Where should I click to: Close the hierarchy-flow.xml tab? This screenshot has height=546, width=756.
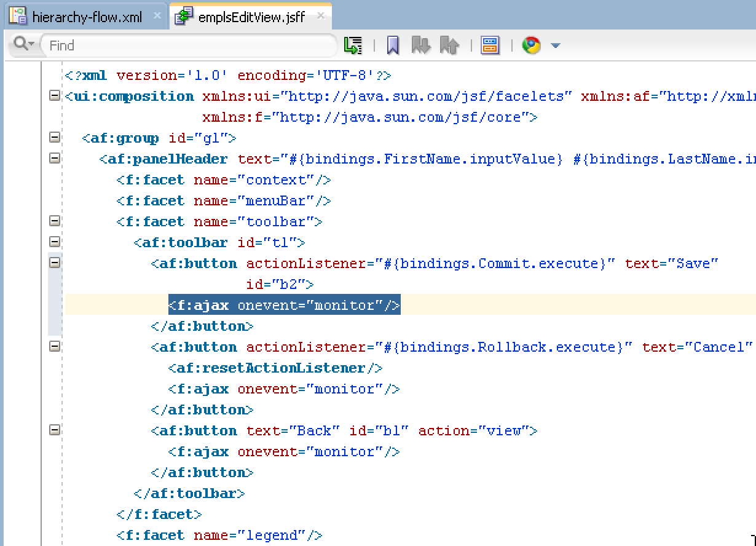pyautogui.click(x=157, y=16)
